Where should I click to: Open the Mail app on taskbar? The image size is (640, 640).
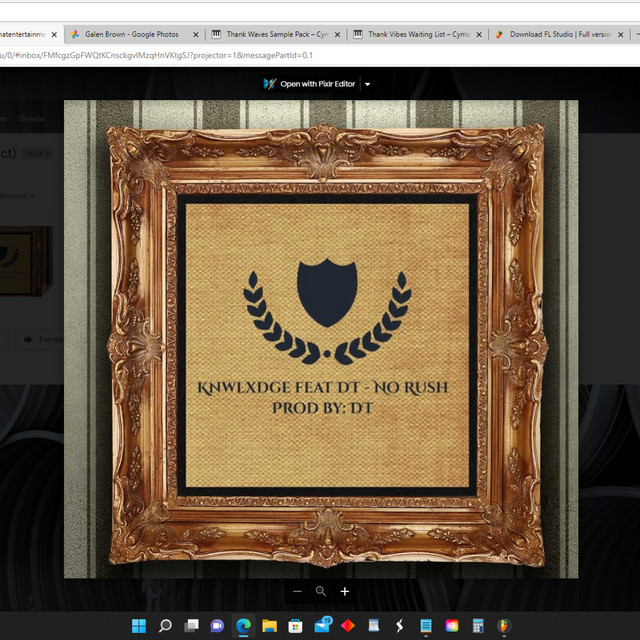click(x=322, y=626)
